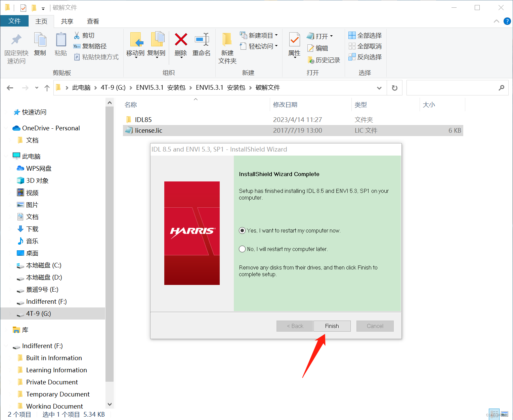This screenshot has height=420, width=513.
Task: Select Yes, restart my computer now
Action: click(x=242, y=230)
